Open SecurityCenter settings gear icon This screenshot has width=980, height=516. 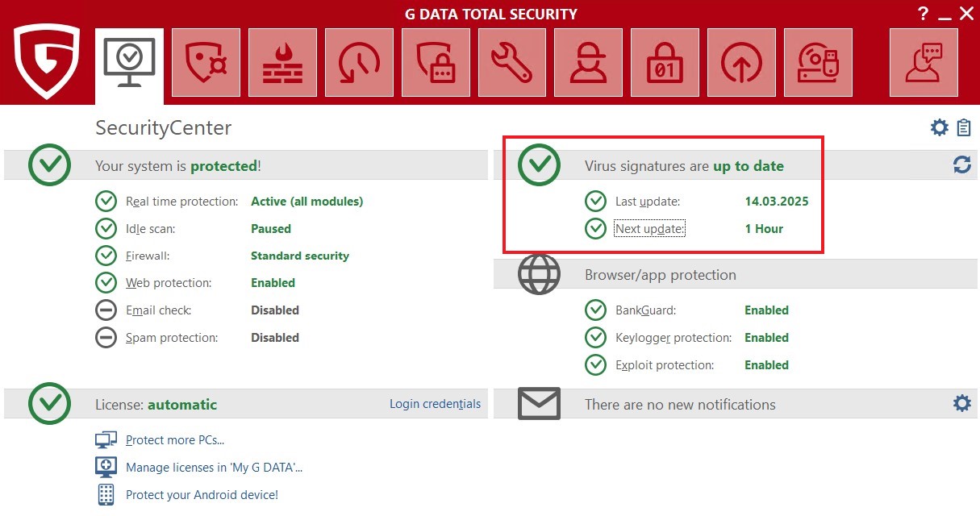[939, 127]
